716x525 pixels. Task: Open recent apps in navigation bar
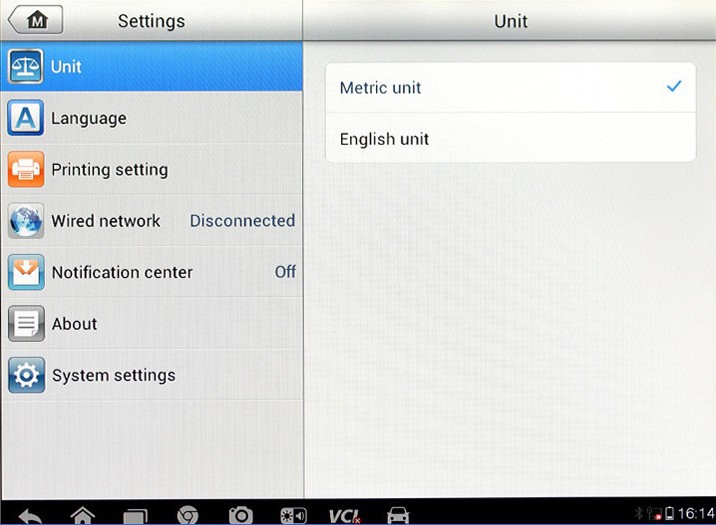pyautogui.click(x=135, y=515)
